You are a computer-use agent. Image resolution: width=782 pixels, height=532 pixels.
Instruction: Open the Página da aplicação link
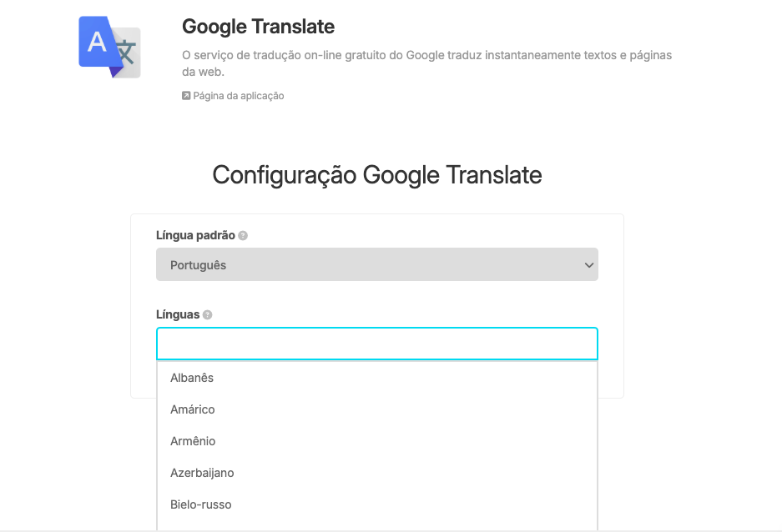tap(238, 96)
